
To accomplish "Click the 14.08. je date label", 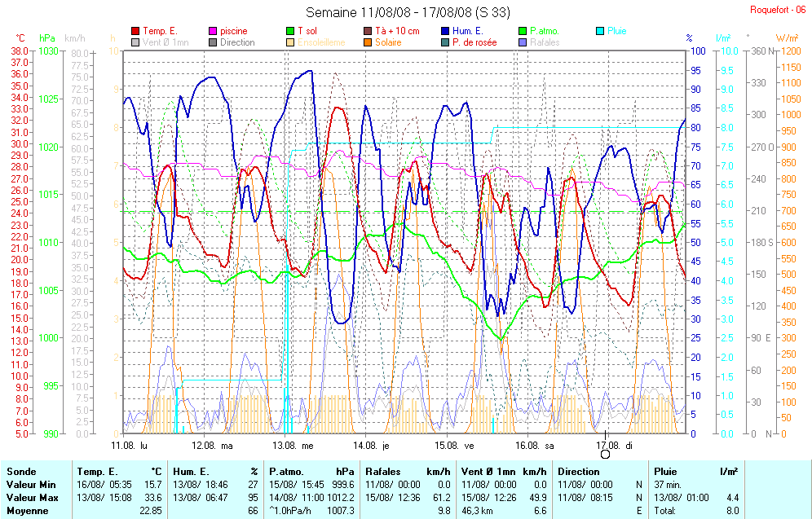I will point(371,446).
